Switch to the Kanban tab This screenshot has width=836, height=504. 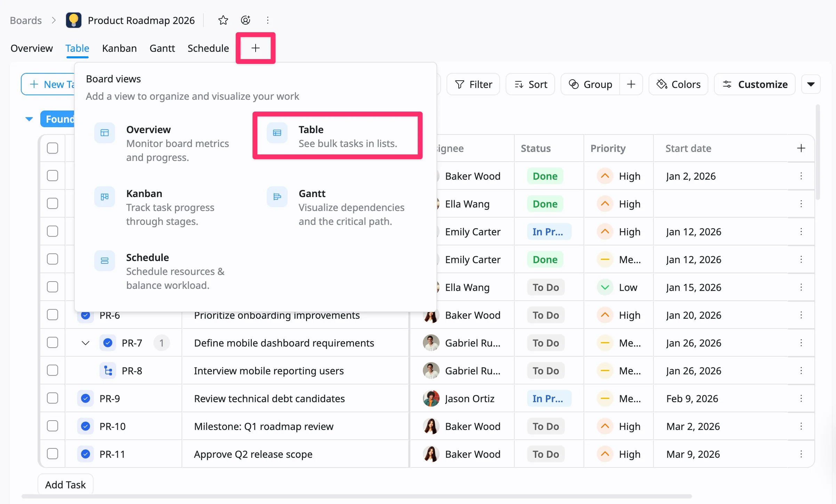119,48
